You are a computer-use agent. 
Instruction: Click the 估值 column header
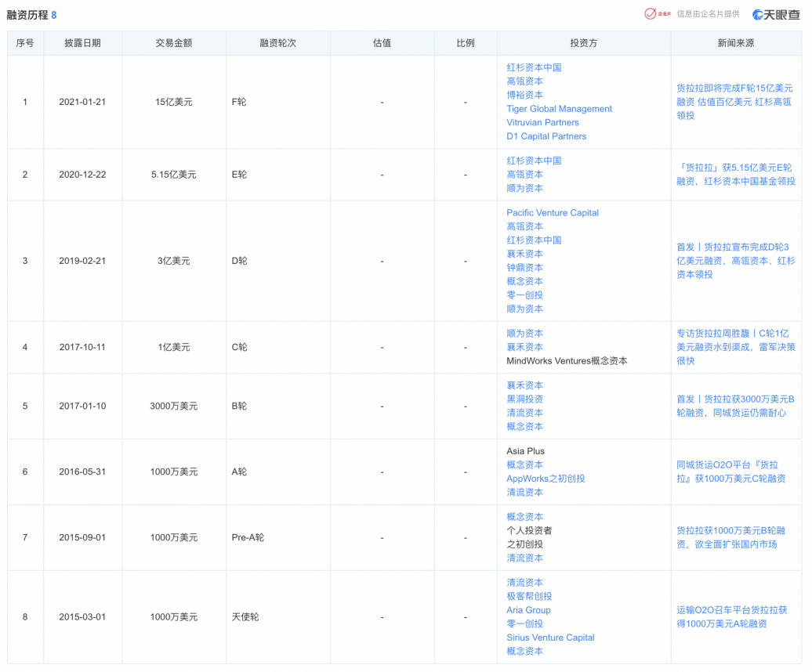[x=382, y=43]
